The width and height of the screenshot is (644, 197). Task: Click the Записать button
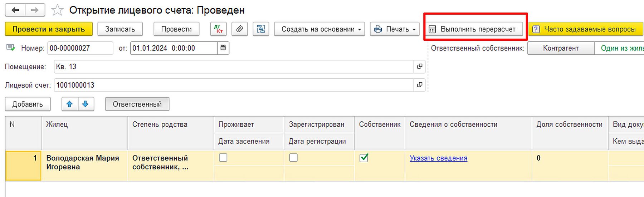pos(120,29)
